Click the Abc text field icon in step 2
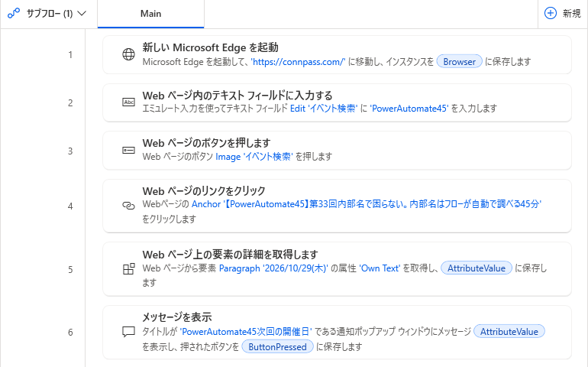The height and width of the screenshot is (367, 588). pos(128,102)
